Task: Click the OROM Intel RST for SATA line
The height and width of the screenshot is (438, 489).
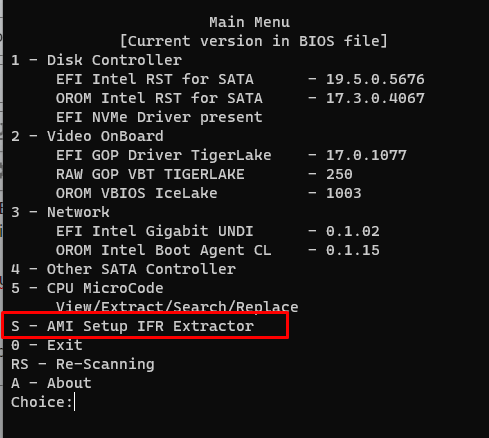Action: 240,98
